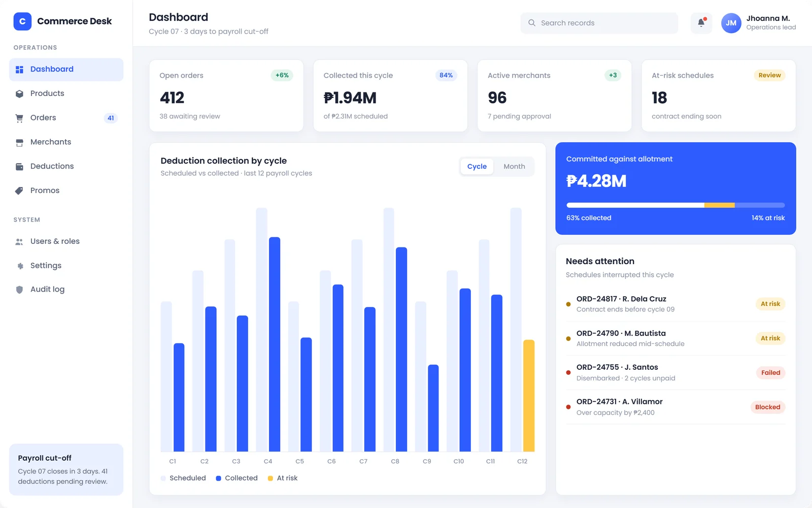Switch chart to Month view
This screenshot has width=812, height=508.
(514, 167)
